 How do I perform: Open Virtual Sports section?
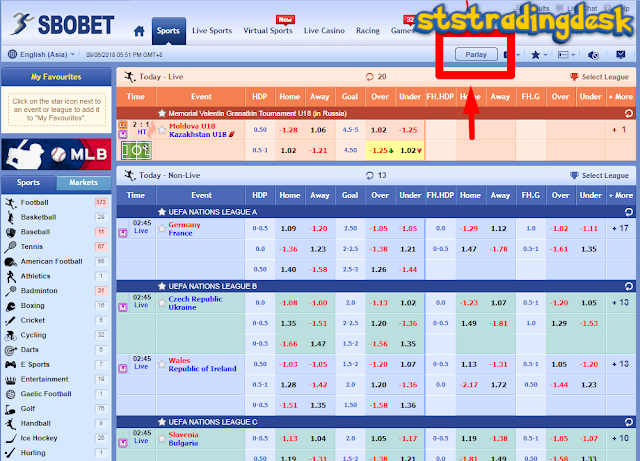pos(268,31)
